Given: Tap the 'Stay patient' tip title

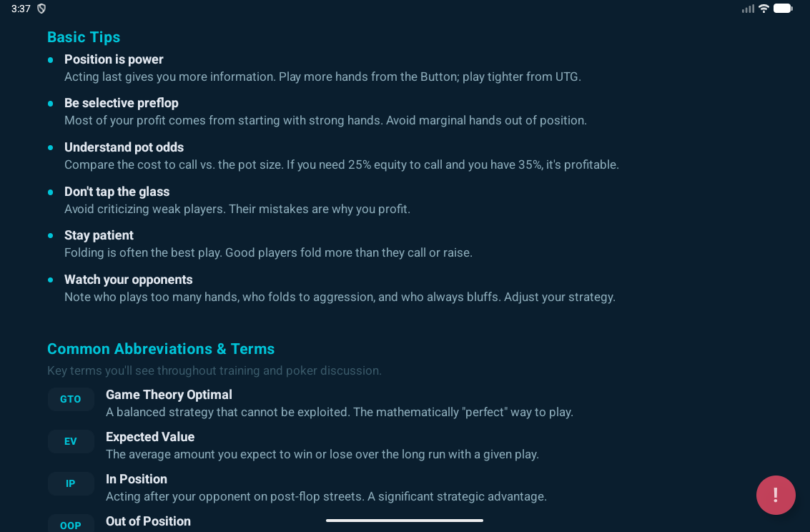Looking at the screenshot, I should pyautogui.click(x=99, y=235).
